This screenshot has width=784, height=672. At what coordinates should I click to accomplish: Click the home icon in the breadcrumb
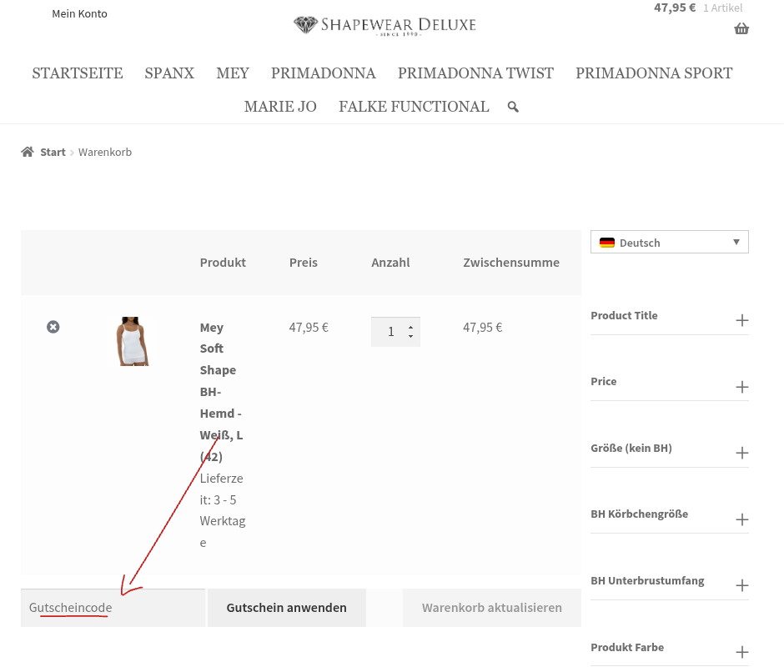pyautogui.click(x=27, y=151)
